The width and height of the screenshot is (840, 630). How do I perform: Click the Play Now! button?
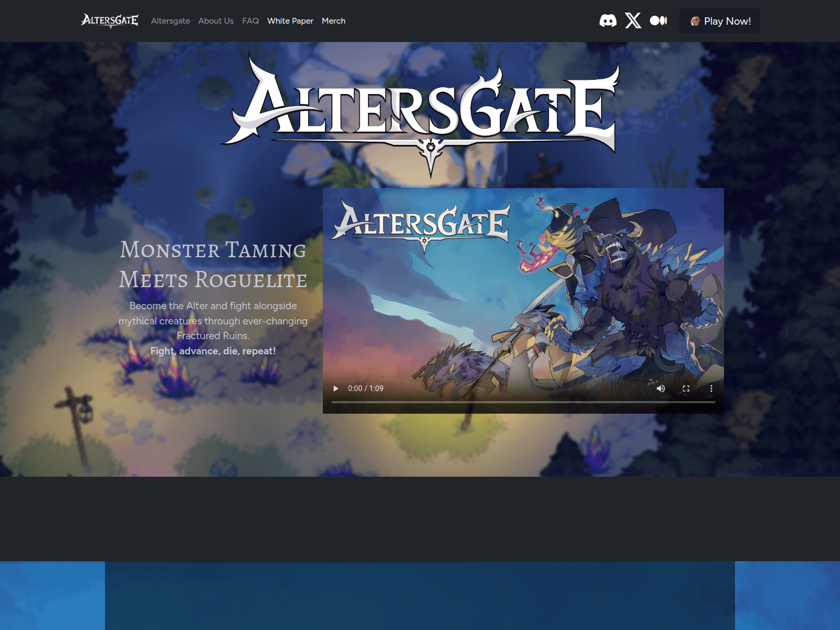coord(720,21)
